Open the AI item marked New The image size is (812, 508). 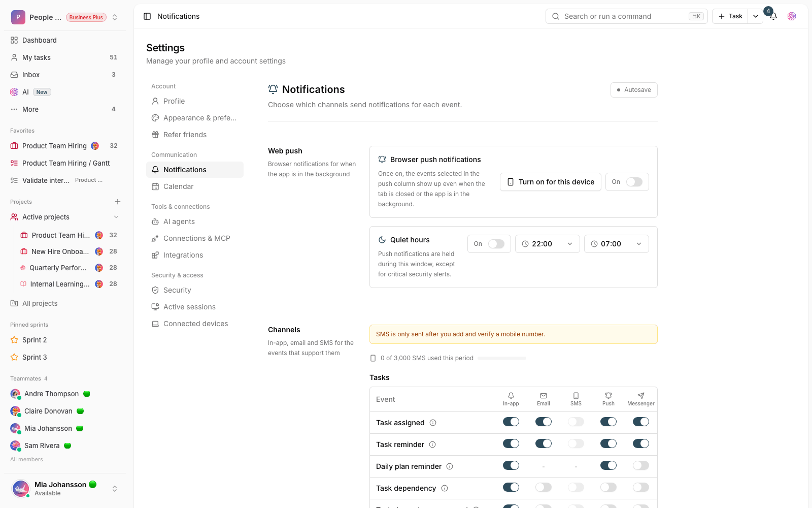65,92
